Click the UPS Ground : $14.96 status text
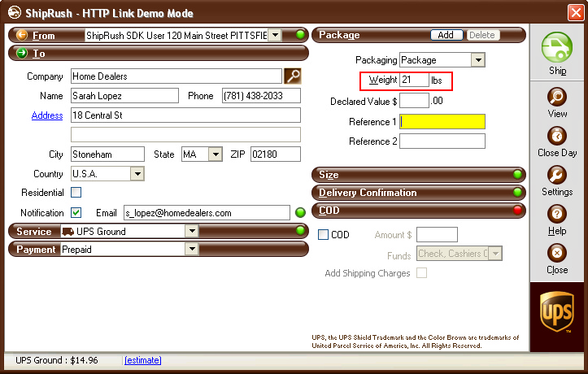This screenshot has width=588, height=374. pos(57,360)
